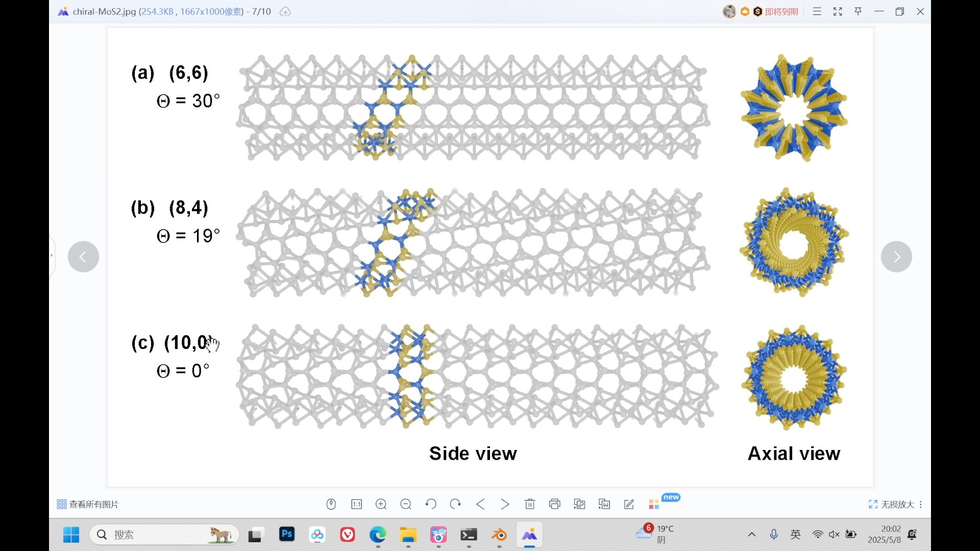Click the zoom in magnifier icon
This screenshot has height=551, width=980.
coord(381,504)
